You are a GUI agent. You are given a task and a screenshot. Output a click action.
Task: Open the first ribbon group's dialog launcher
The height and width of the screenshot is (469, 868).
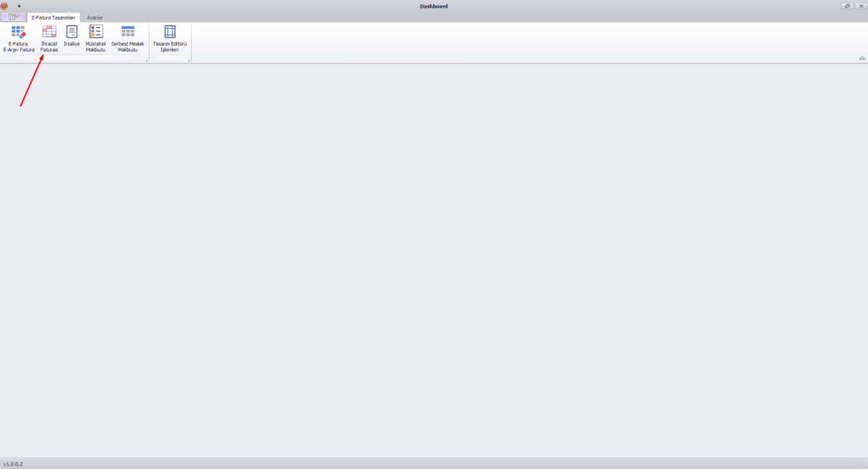(x=146, y=61)
